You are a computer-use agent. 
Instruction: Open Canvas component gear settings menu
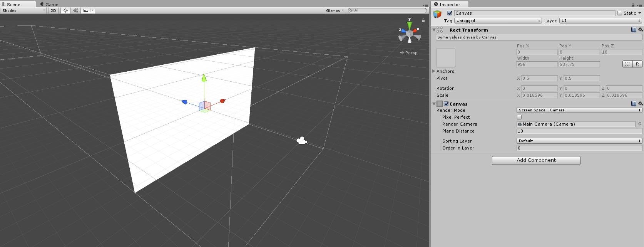coord(641,104)
